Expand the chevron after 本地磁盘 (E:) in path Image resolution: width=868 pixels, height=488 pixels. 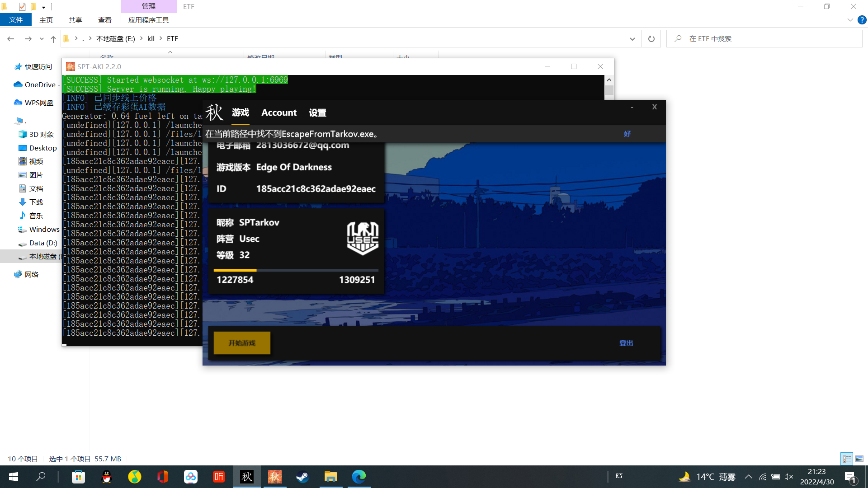[x=141, y=39]
